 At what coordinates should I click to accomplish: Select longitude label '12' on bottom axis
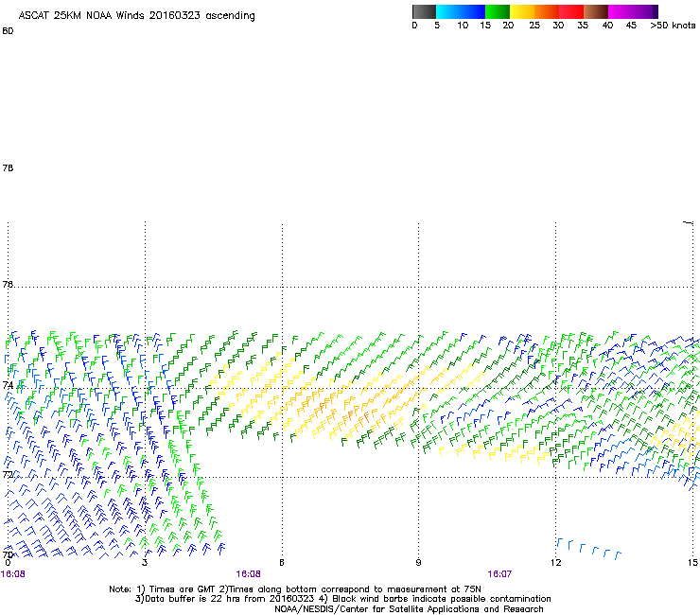(556, 562)
